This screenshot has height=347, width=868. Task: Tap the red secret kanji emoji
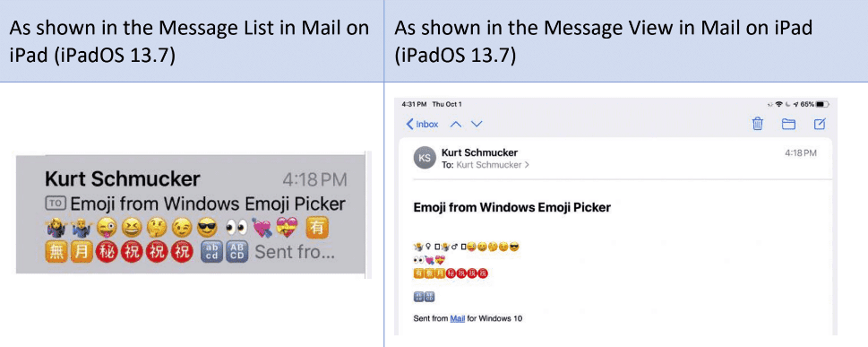click(x=107, y=252)
